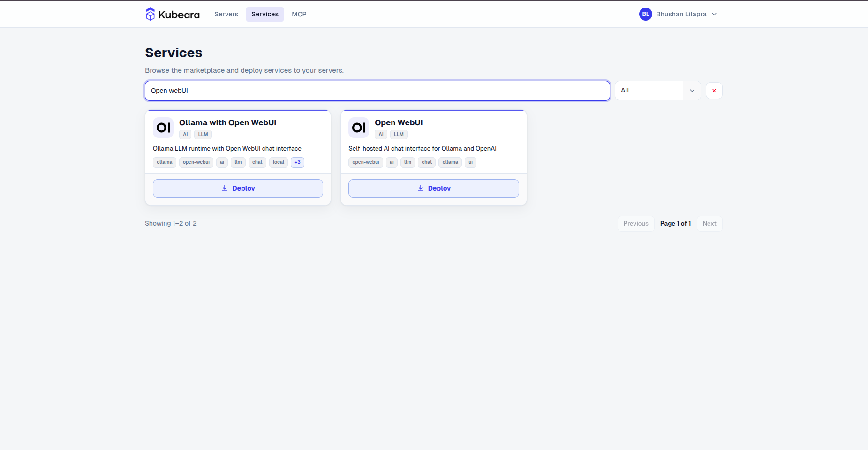Click the BL user avatar
Screen dimensions: 868x450
(x=645, y=14)
